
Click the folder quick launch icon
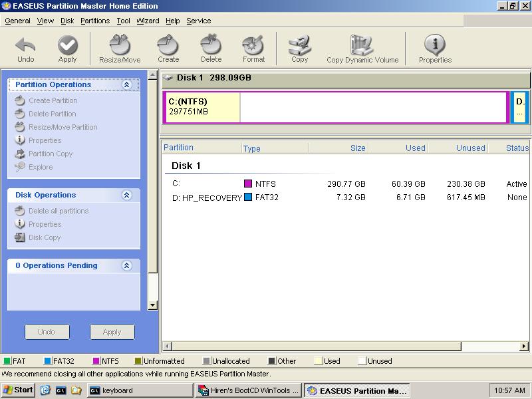(76, 390)
